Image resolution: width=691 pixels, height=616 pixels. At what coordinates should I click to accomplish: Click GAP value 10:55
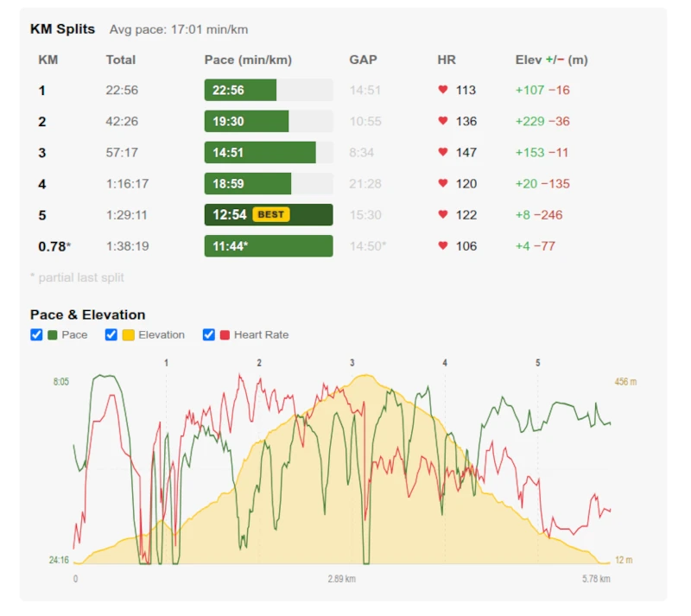coord(365,121)
